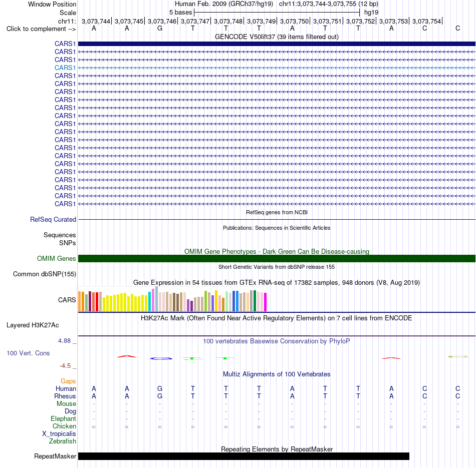
Task: Click the 'Click to complement -->' label
Action: click(x=41, y=29)
